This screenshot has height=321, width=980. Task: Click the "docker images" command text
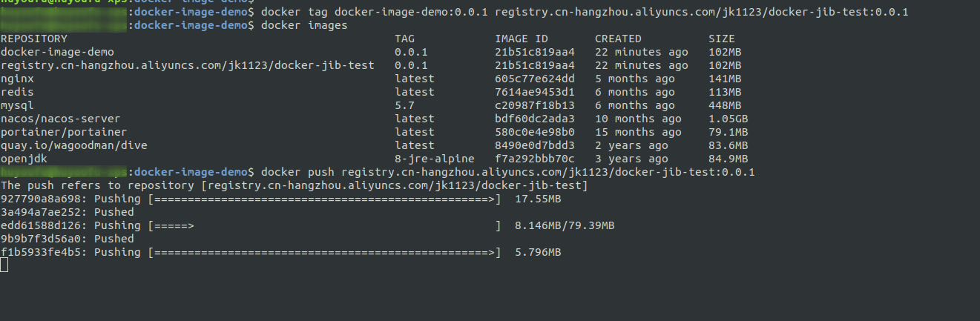point(304,25)
